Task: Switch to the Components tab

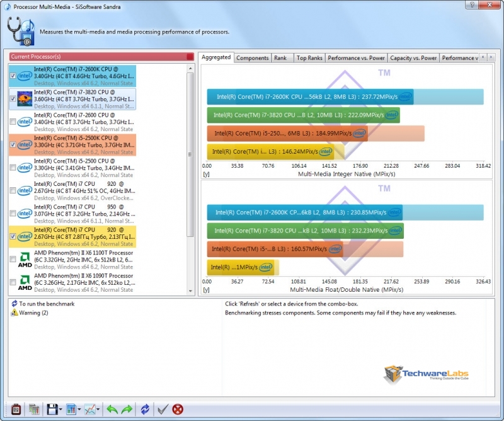Action: pyautogui.click(x=253, y=58)
